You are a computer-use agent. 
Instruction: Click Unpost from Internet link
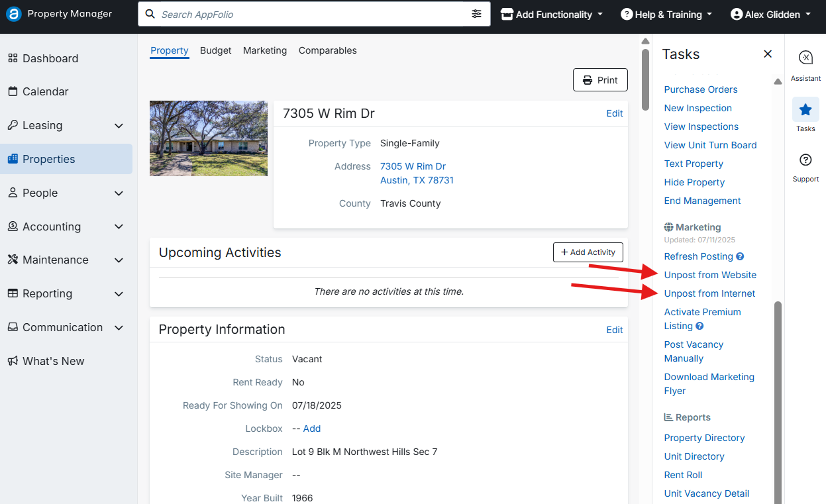(x=710, y=293)
